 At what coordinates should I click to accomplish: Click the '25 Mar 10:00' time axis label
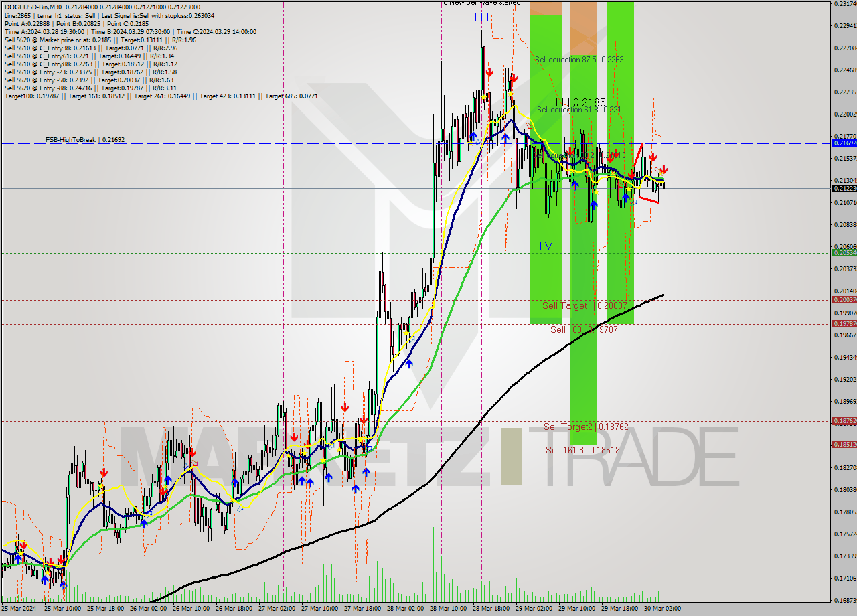point(62,609)
